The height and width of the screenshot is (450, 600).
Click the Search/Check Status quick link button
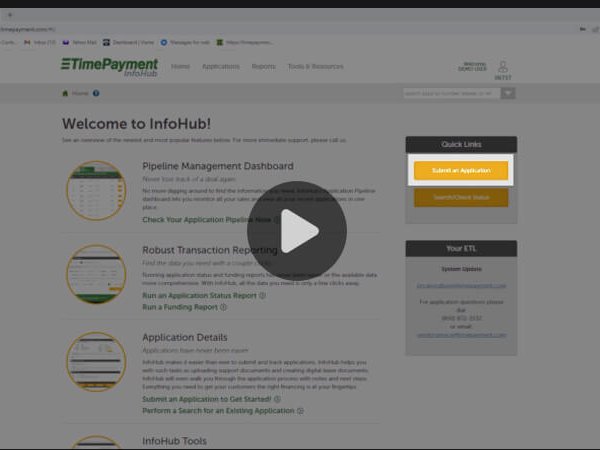pos(461,197)
